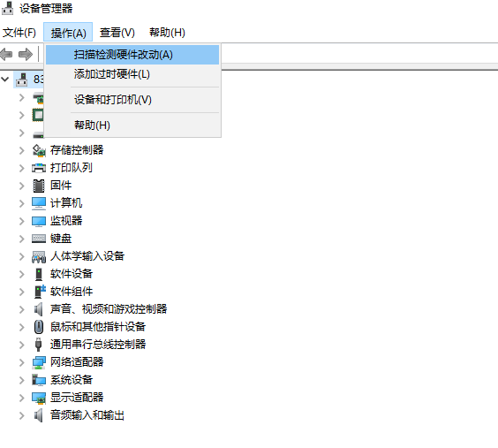Click the 通用串行总线控制器 USB icon
Screen dimensions: 498x448
(39, 345)
